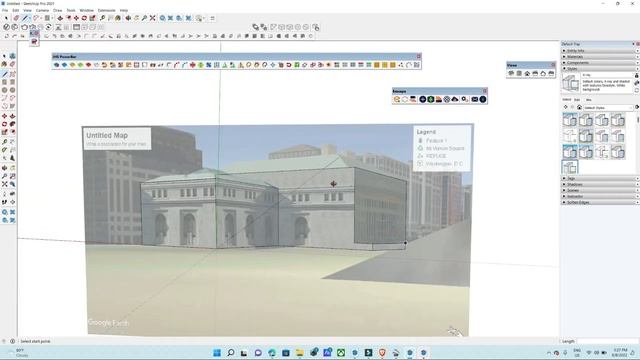Screen dimensions: 640x360
Task: Choose the Polygon tool in the left tool set
Action: tap(13, 90)
